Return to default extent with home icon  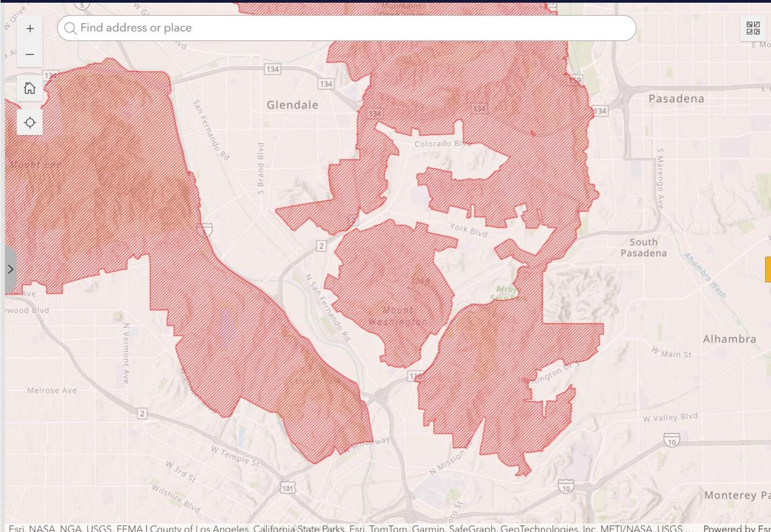pos(29,88)
